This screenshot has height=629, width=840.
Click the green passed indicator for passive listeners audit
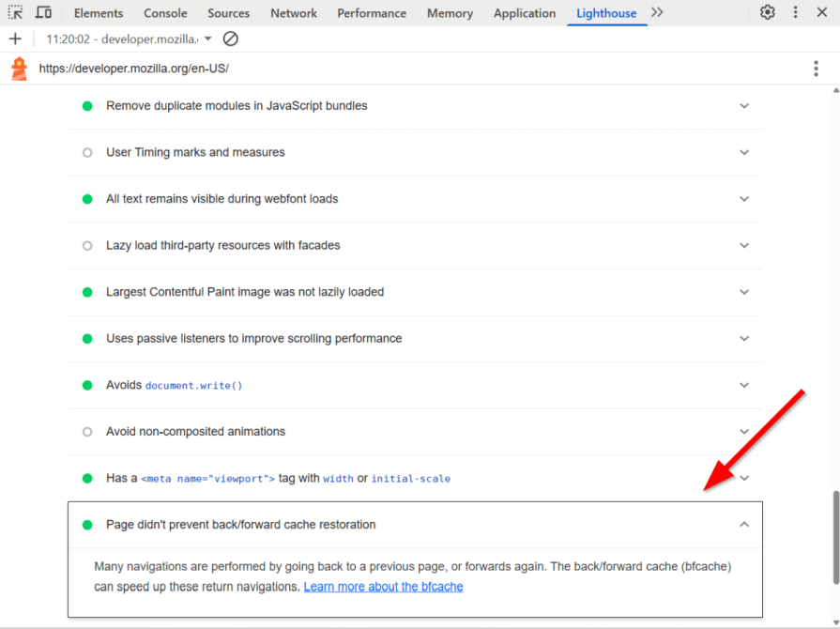tap(86, 339)
